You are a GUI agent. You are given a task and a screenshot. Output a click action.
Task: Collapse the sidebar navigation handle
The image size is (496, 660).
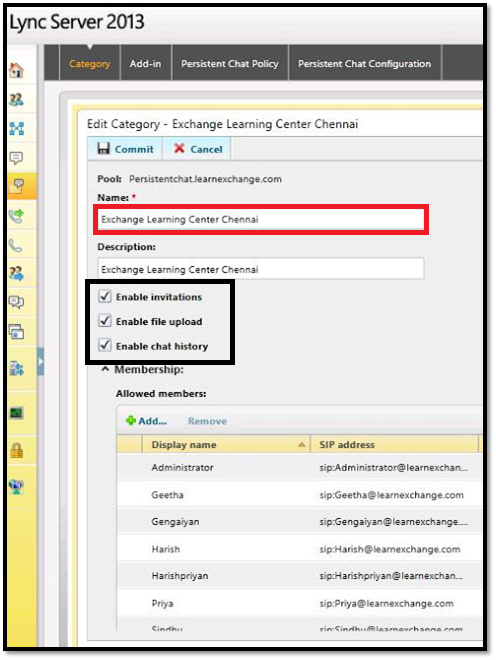click(x=40, y=361)
